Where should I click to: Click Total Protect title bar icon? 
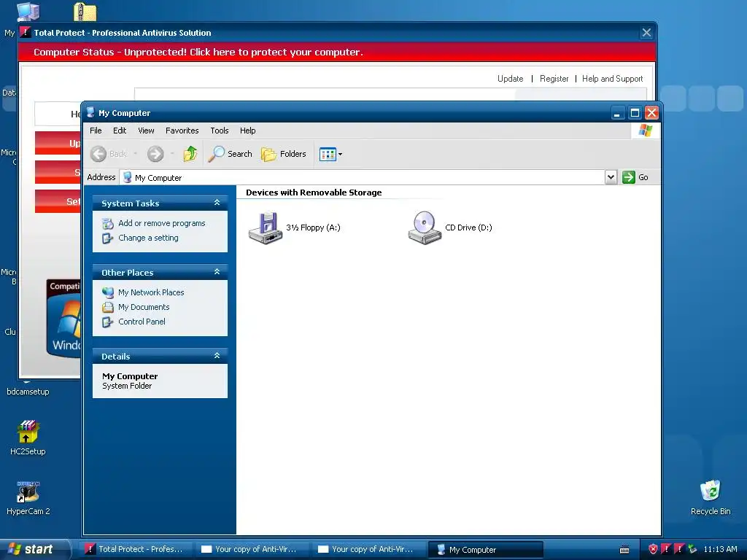click(25, 32)
